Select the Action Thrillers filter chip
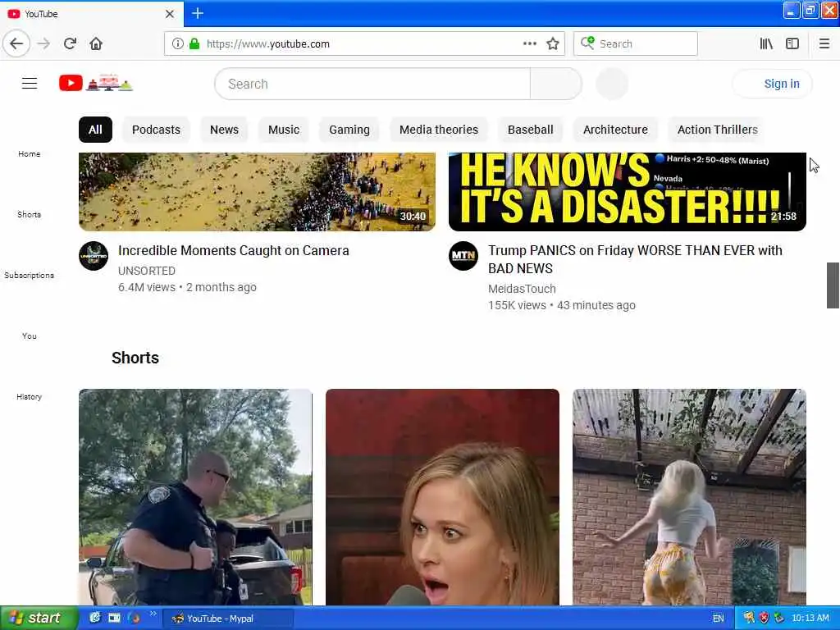The image size is (840, 630). coord(717,130)
